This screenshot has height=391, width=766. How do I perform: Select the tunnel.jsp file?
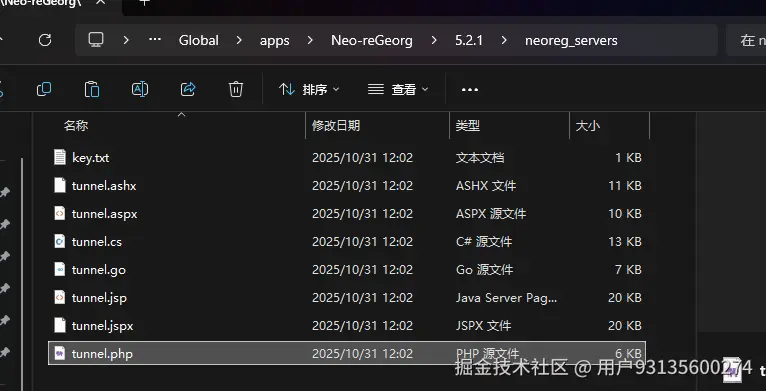coord(347,297)
